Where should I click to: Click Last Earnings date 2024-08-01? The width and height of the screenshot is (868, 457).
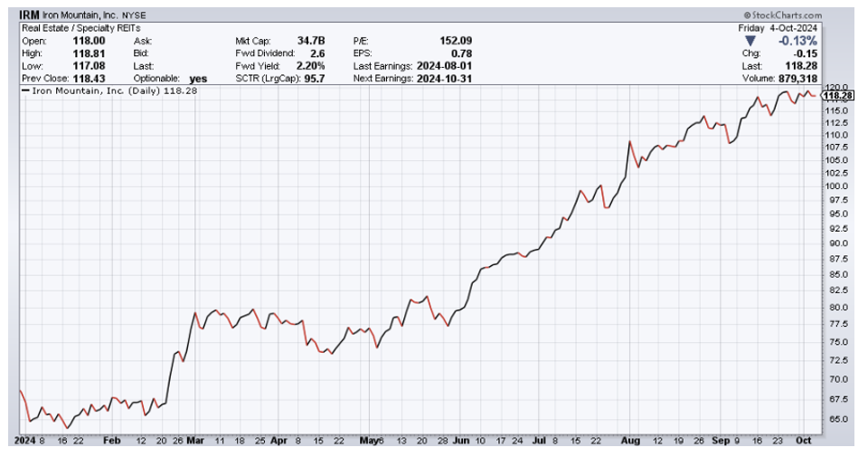pyautogui.click(x=445, y=66)
